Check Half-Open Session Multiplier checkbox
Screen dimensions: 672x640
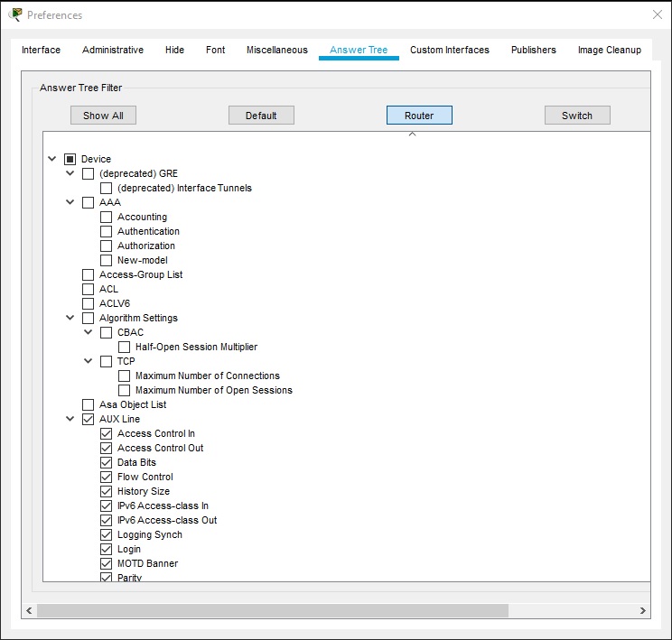pyautogui.click(x=124, y=347)
